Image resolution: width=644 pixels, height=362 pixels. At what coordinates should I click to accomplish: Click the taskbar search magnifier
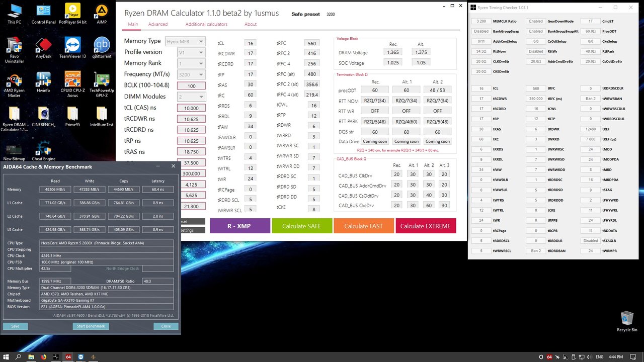pos(18,356)
